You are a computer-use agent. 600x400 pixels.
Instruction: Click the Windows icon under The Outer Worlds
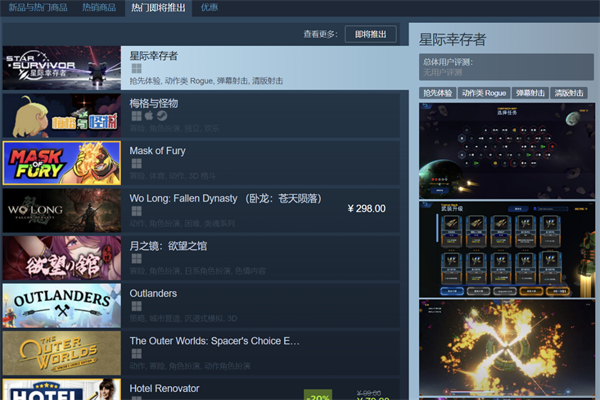[137, 354]
